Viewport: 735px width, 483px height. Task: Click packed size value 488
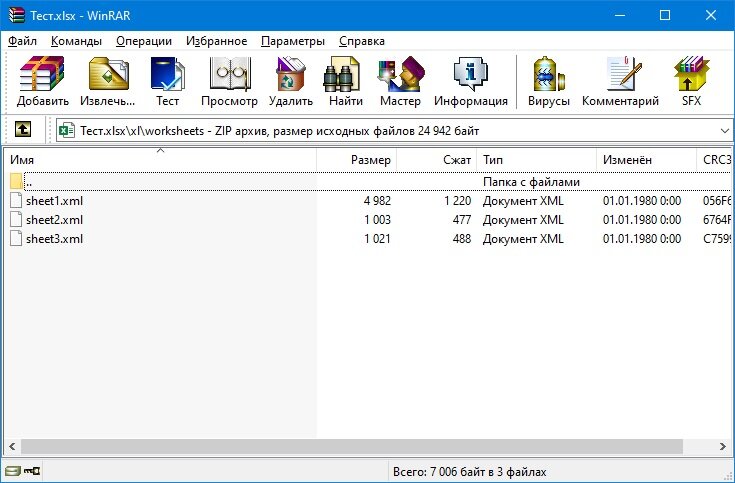pyautogui.click(x=462, y=238)
